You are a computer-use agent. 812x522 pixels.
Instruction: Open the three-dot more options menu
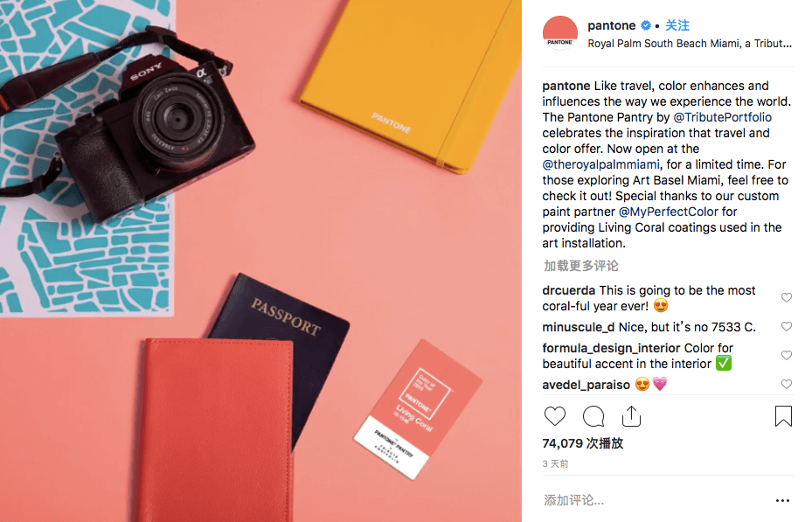pos(782,500)
